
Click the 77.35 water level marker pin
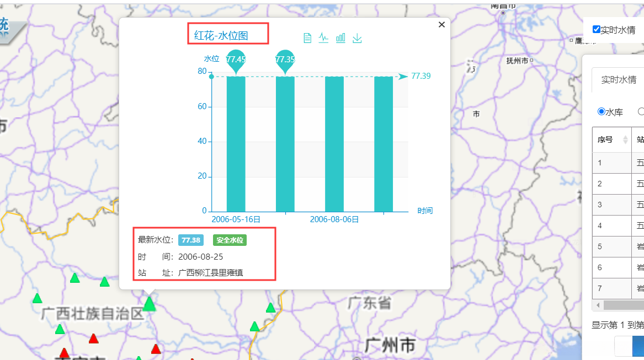tap(285, 61)
